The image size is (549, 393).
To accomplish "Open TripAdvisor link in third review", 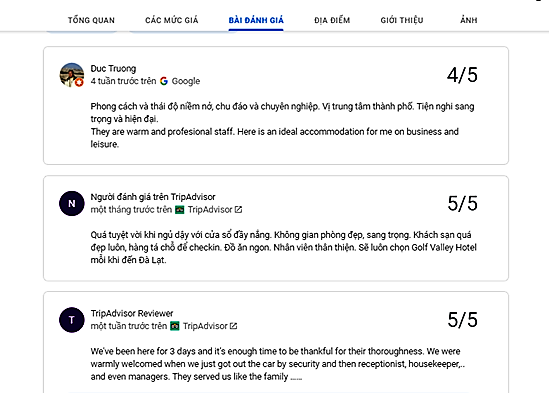I will pos(205,326).
